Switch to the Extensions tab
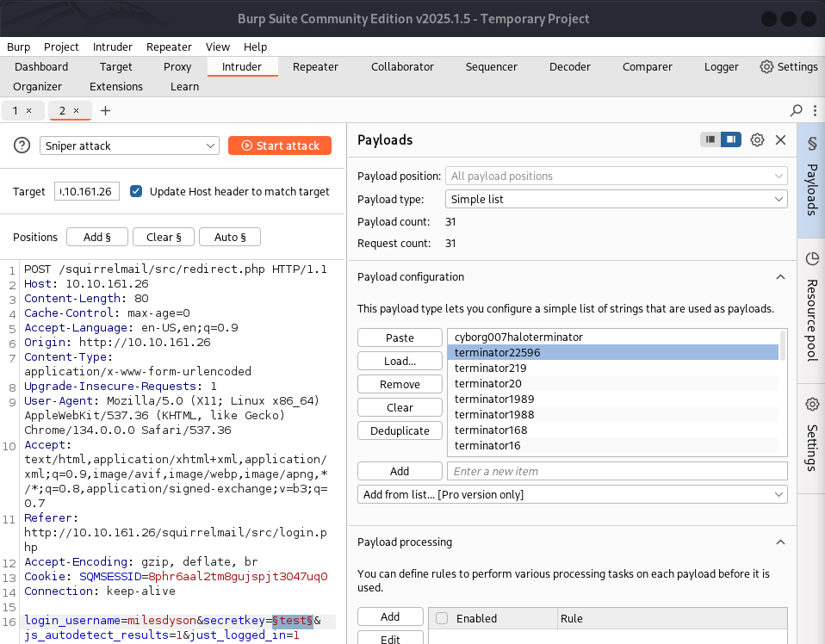This screenshot has width=825, height=644. pos(115,86)
